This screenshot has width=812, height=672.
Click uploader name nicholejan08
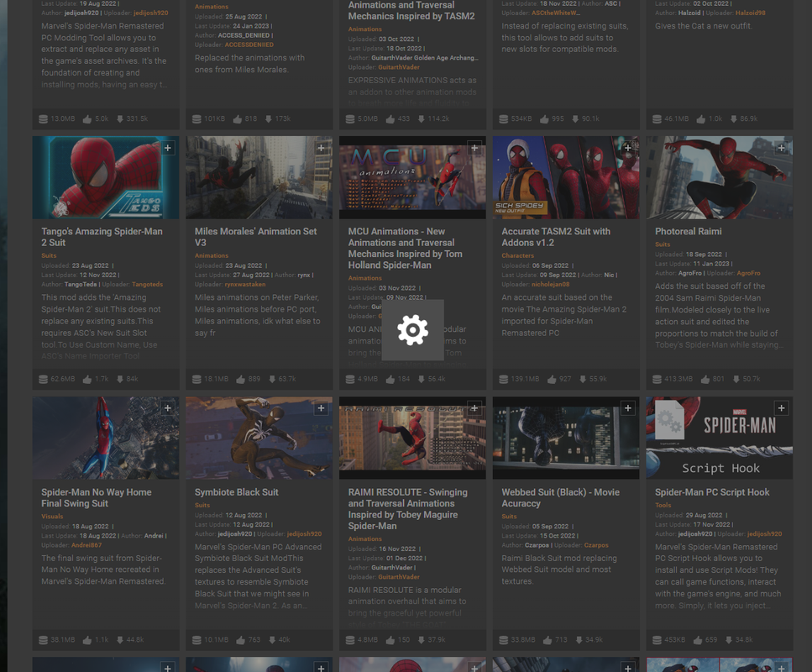click(551, 285)
